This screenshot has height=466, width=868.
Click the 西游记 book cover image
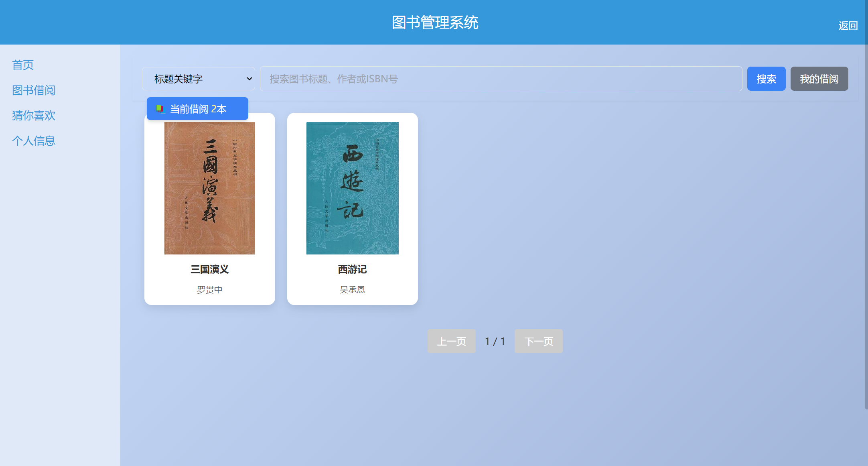click(352, 188)
